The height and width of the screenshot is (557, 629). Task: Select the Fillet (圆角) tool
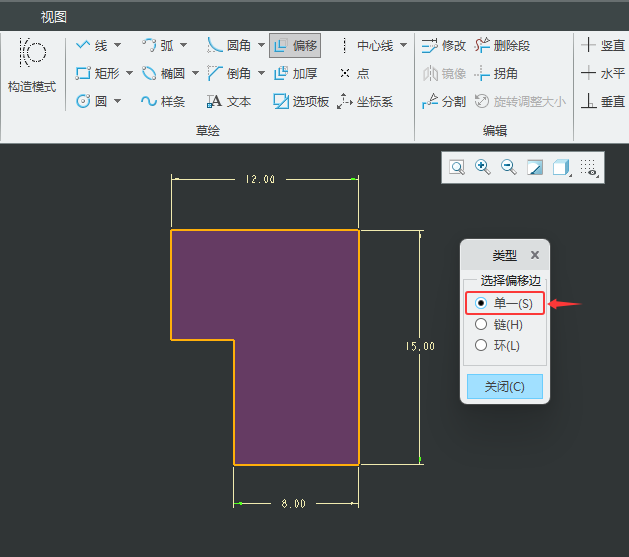[x=229, y=45]
